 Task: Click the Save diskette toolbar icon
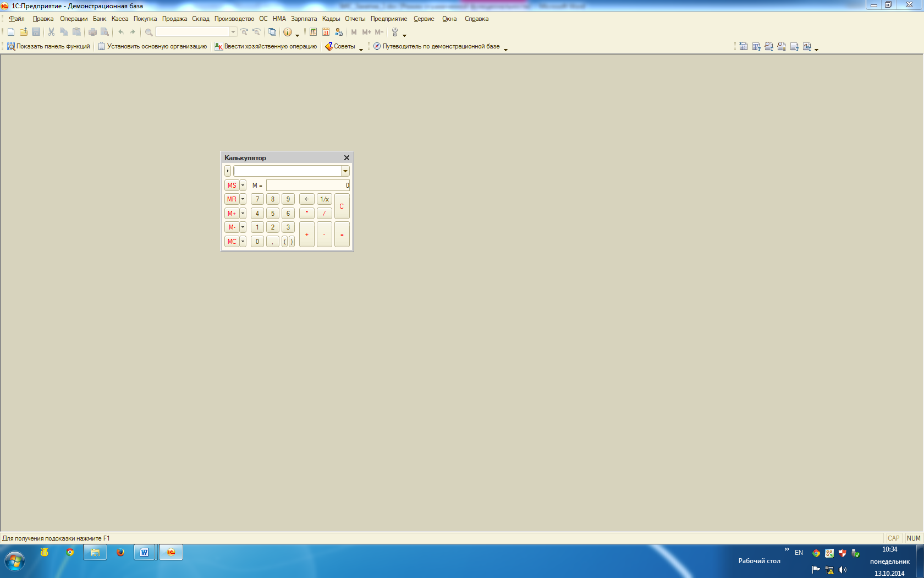click(36, 32)
